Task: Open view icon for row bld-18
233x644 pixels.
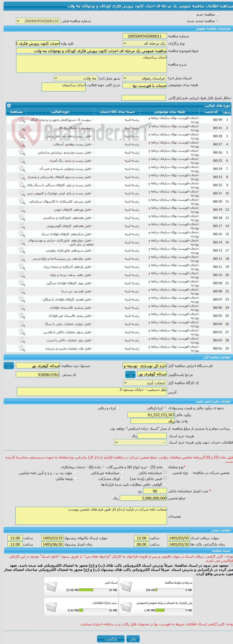Action: 21,218
